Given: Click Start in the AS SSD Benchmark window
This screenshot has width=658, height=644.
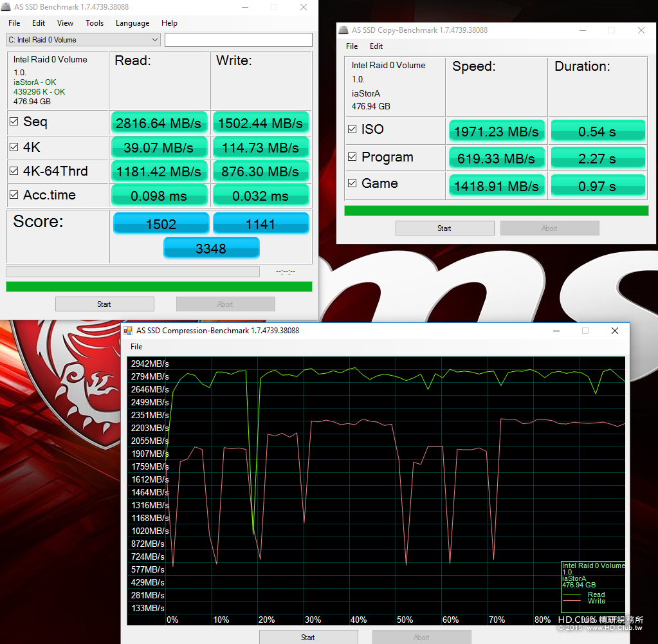Looking at the screenshot, I should (x=104, y=304).
